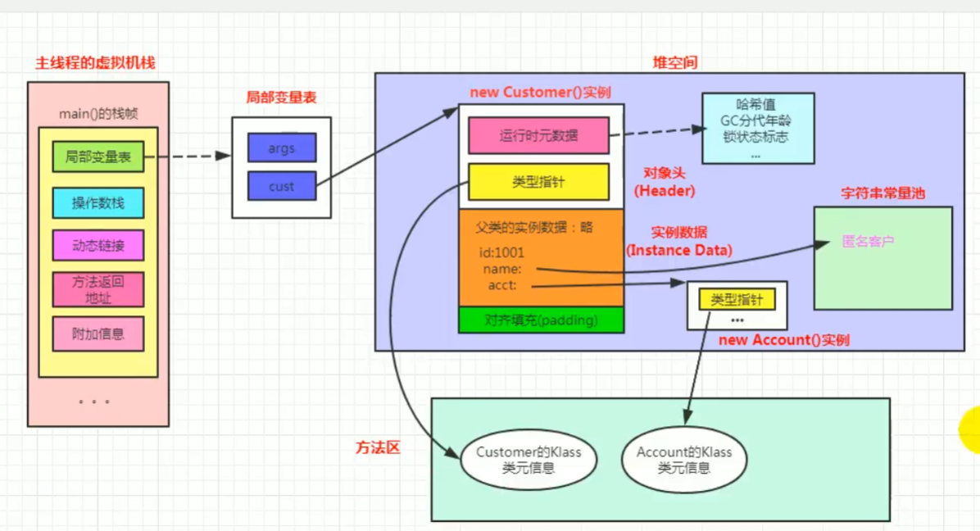Select the yellow 类型指针 box in the Customer header
980x531 pixels.
538,182
